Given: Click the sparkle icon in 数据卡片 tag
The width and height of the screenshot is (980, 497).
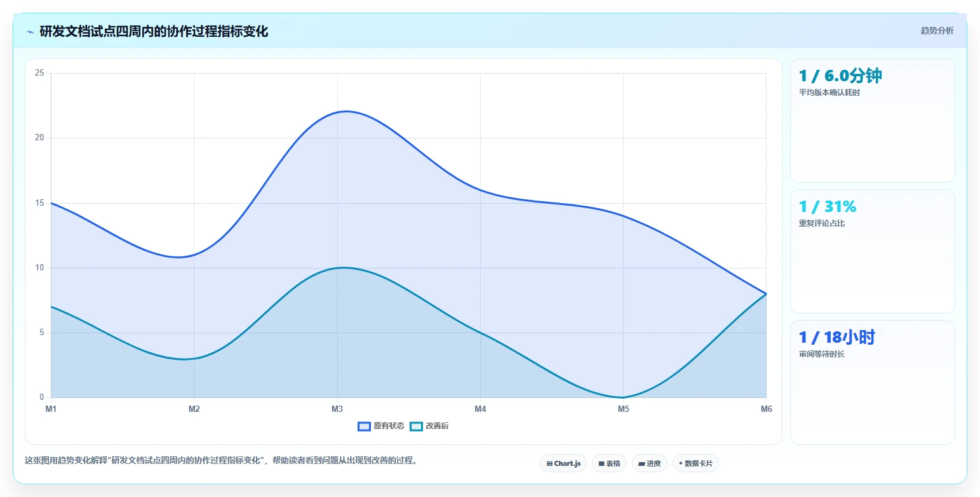Looking at the screenshot, I should (x=681, y=463).
